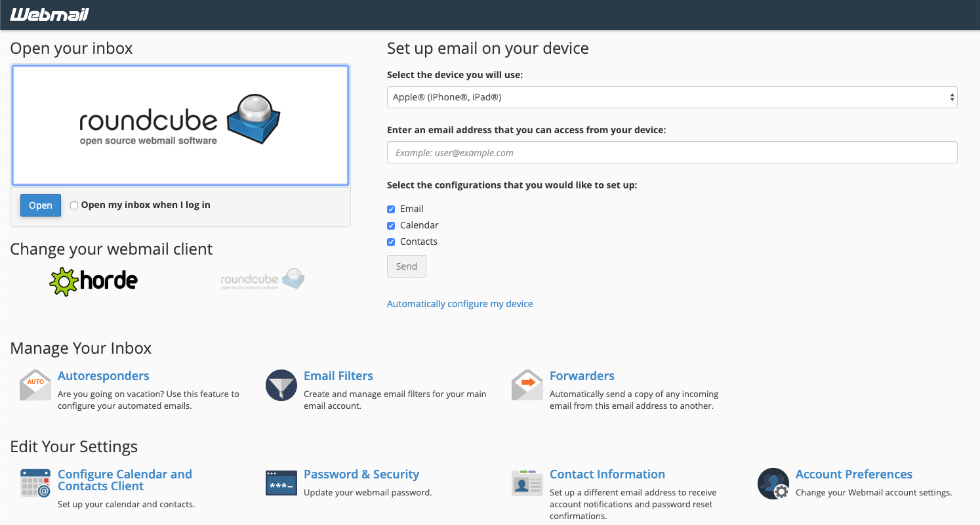Click the email address input field
This screenshot has height=525, width=980.
[x=672, y=152]
